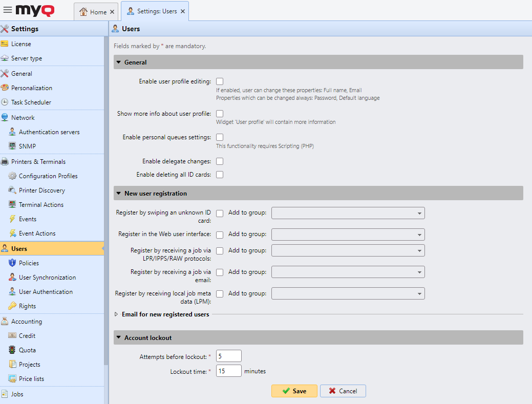The height and width of the screenshot is (404, 532).
Task: Click the Task Scheduler clock icon
Action: pos(5,102)
